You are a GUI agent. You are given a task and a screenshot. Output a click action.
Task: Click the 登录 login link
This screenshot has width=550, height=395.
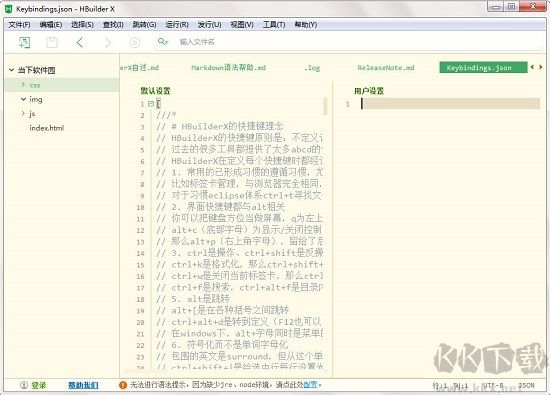pos(39,385)
